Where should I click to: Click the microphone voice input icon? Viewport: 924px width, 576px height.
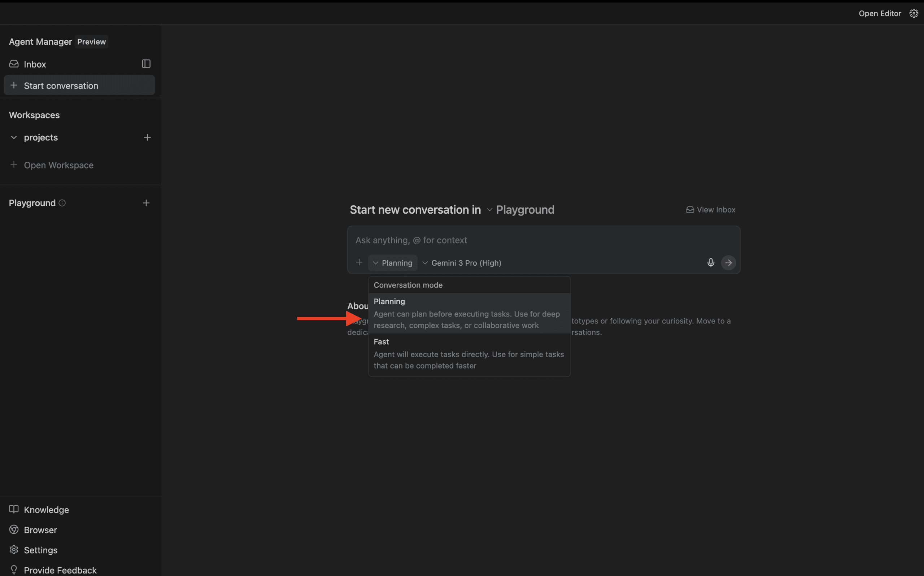pos(710,262)
